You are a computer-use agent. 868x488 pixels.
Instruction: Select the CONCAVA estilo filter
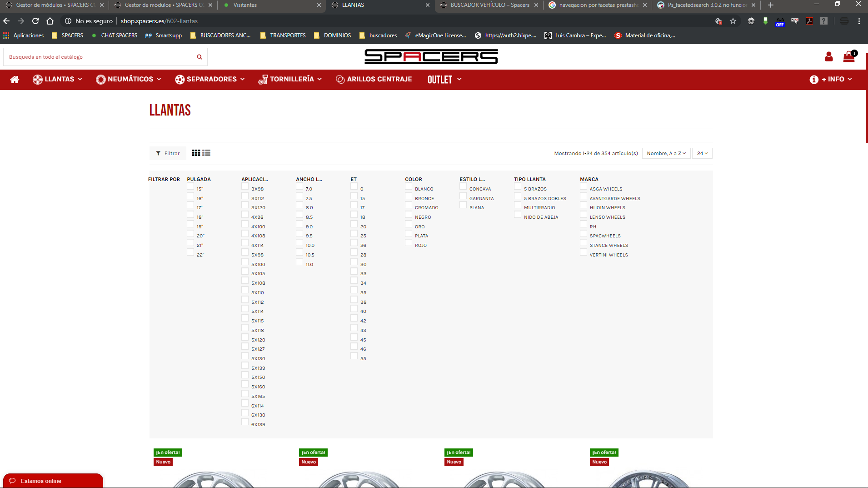(463, 187)
